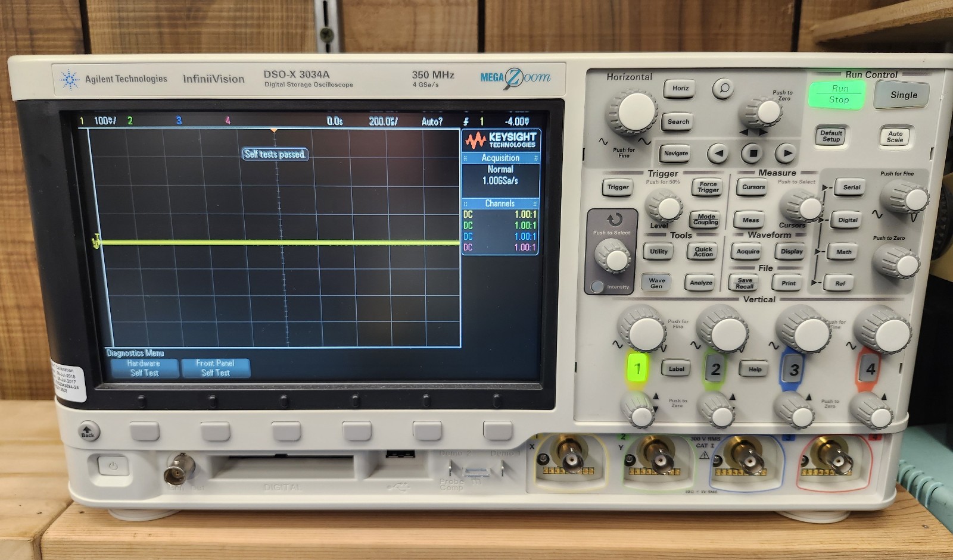Image resolution: width=953 pixels, height=560 pixels.
Task: Push the Print key
Action: (x=789, y=283)
